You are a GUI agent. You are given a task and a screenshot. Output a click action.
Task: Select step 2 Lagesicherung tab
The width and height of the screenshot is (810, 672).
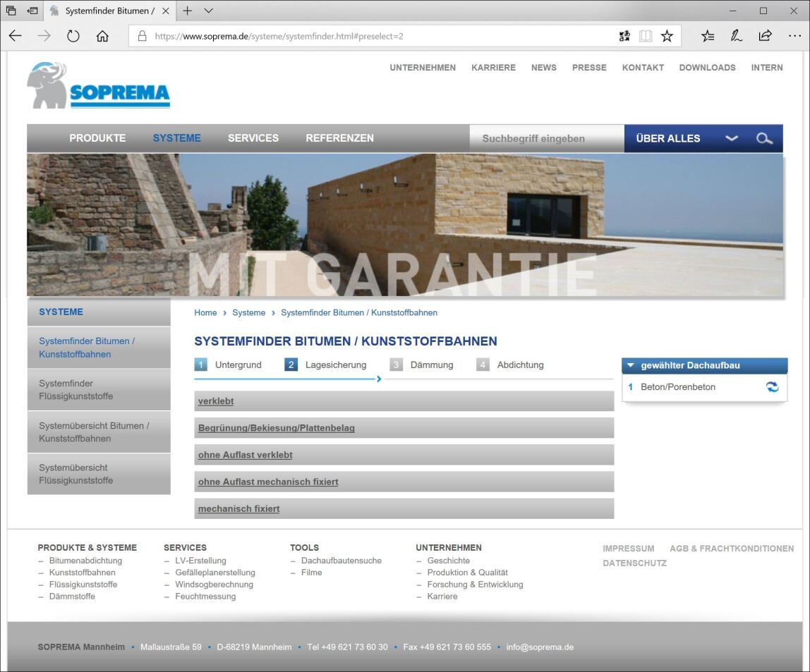(325, 365)
